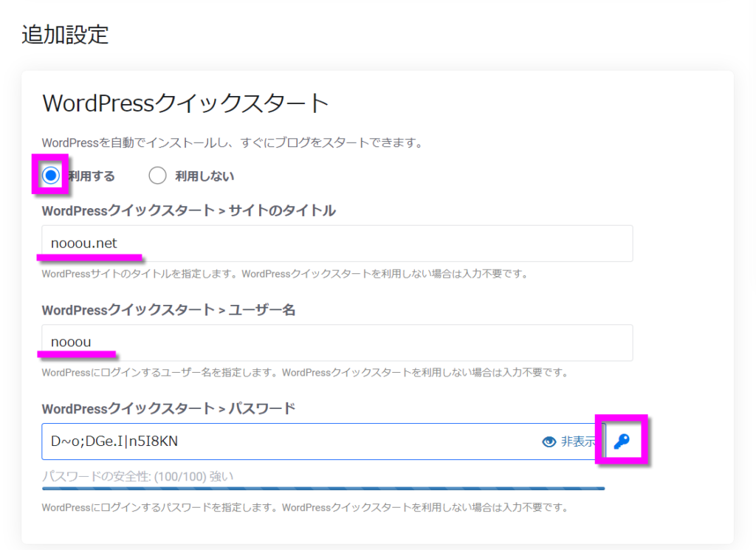
Task: Click the 追加設定 page title
Action: [65, 35]
